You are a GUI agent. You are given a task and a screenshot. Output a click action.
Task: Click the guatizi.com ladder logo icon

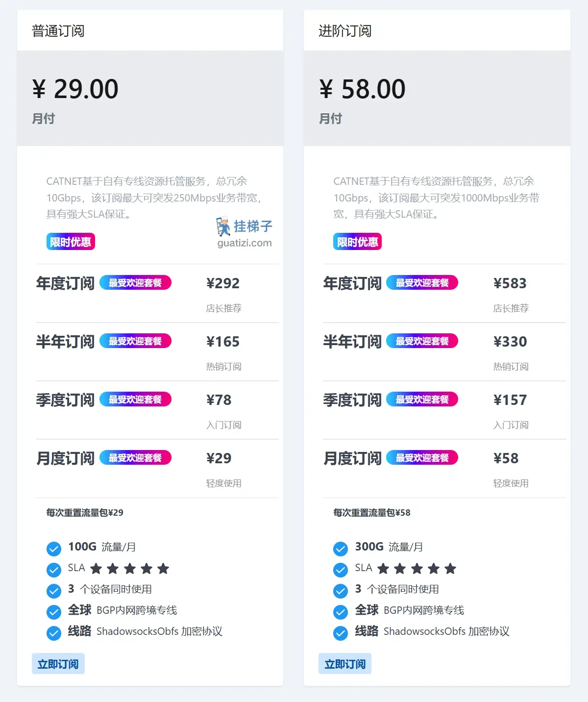click(223, 226)
